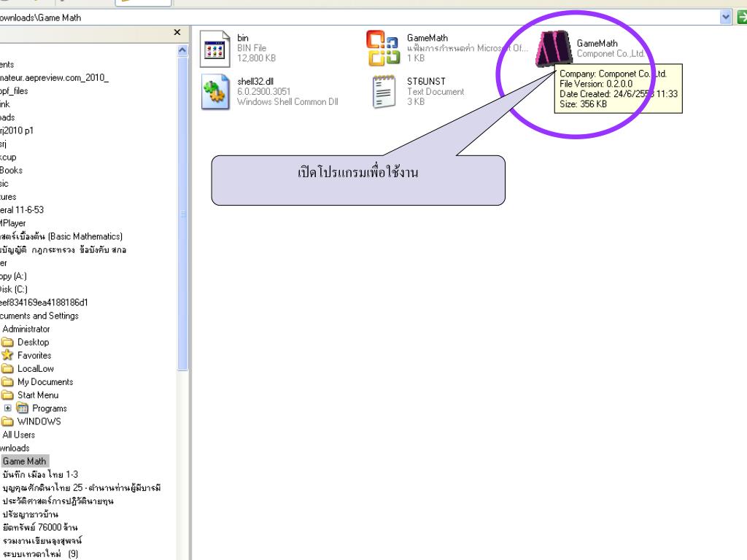
Task: Select 'mateur.aepreview.com_2010_' folder
Action: (54, 77)
